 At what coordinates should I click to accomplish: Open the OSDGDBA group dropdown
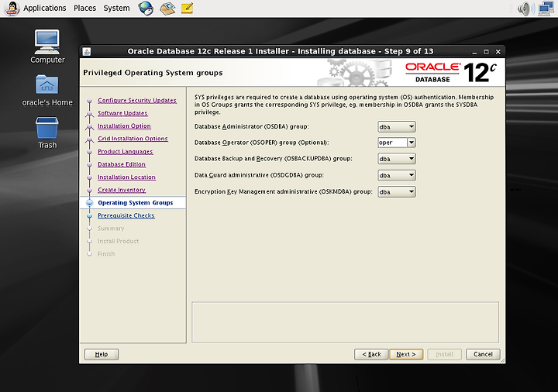pyautogui.click(x=397, y=175)
